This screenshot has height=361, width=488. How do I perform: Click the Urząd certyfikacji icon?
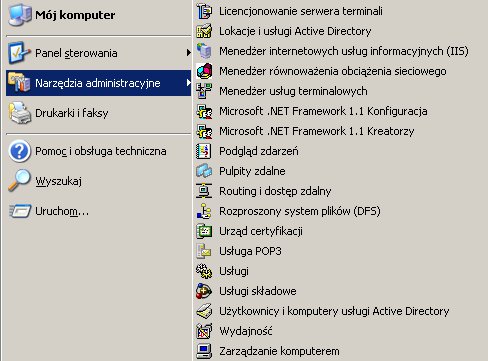(204, 231)
